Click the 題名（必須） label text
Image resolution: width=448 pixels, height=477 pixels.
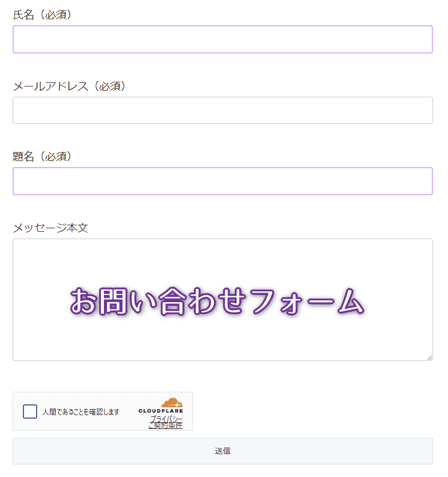click(x=42, y=157)
